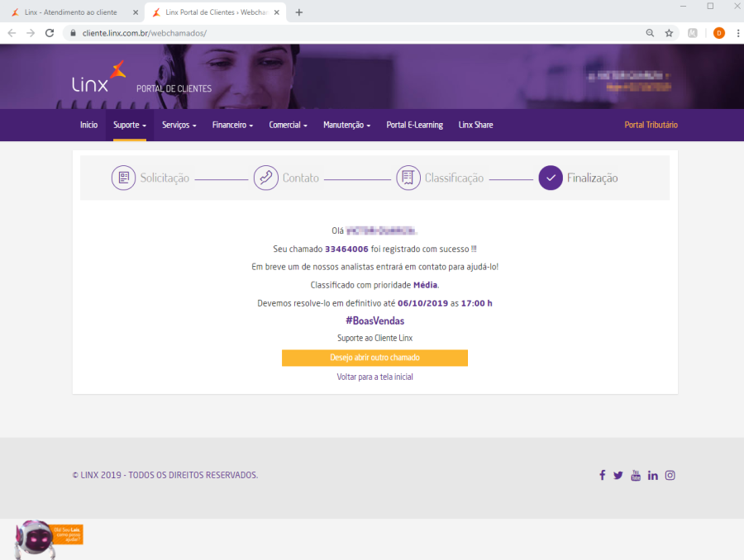Viewport: 744px width, 560px height.
Task: Open the orange D profile avatar
Action: click(719, 33)
